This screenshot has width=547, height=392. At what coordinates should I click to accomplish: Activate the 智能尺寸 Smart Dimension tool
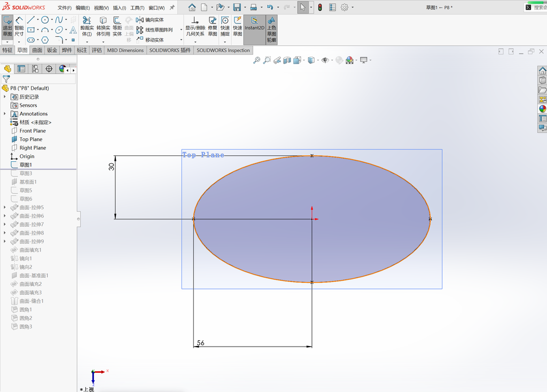tap(19, 27)
